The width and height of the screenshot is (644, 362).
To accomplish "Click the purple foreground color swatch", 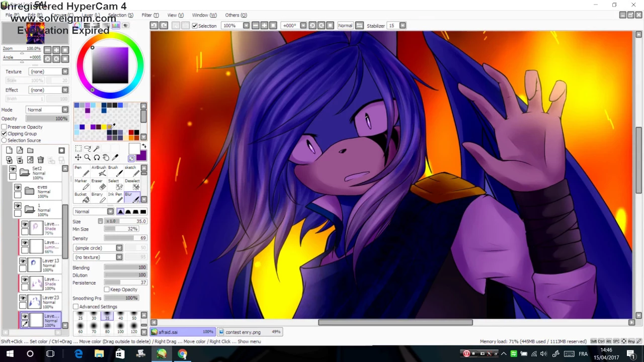I will pos(141,156).
